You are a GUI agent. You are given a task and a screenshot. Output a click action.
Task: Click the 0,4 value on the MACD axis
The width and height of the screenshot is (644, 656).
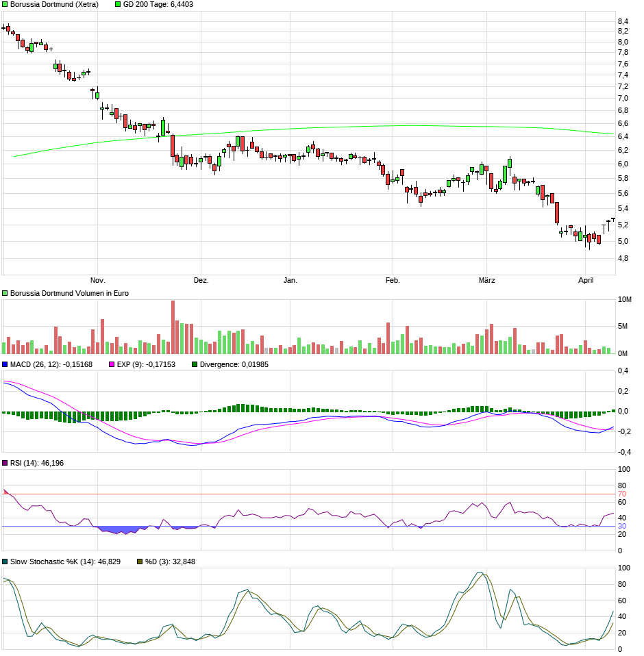pos(623,371)
